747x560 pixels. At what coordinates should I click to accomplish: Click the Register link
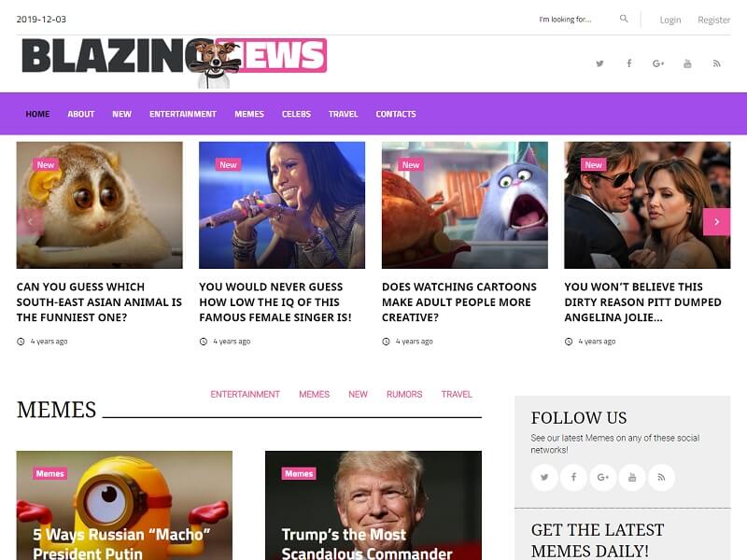click(713, 20)
